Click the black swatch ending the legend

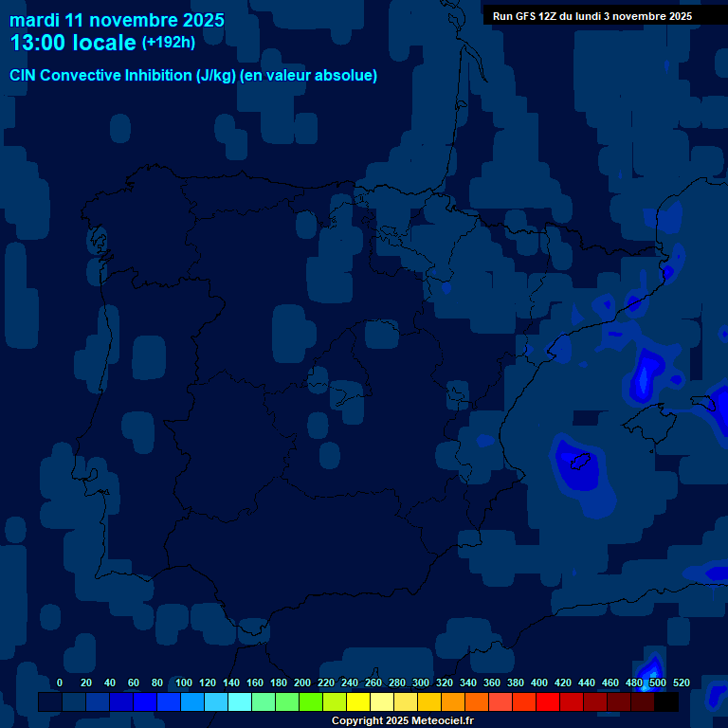click(x=666, y=701)
